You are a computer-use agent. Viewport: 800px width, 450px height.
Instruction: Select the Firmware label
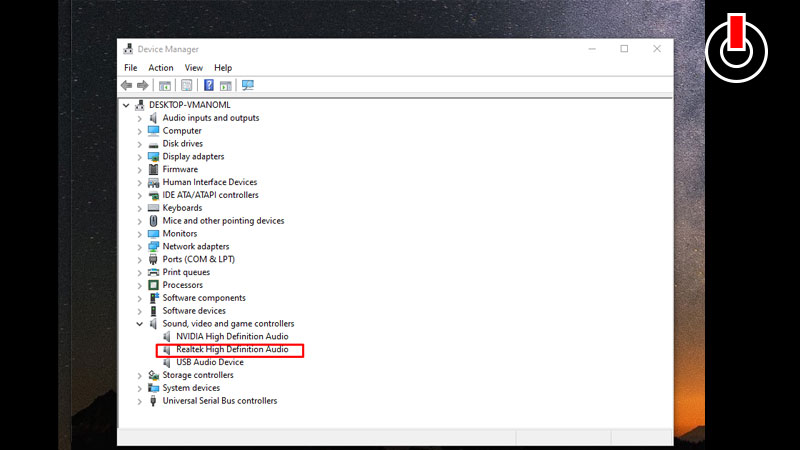(x=180, y=169)
